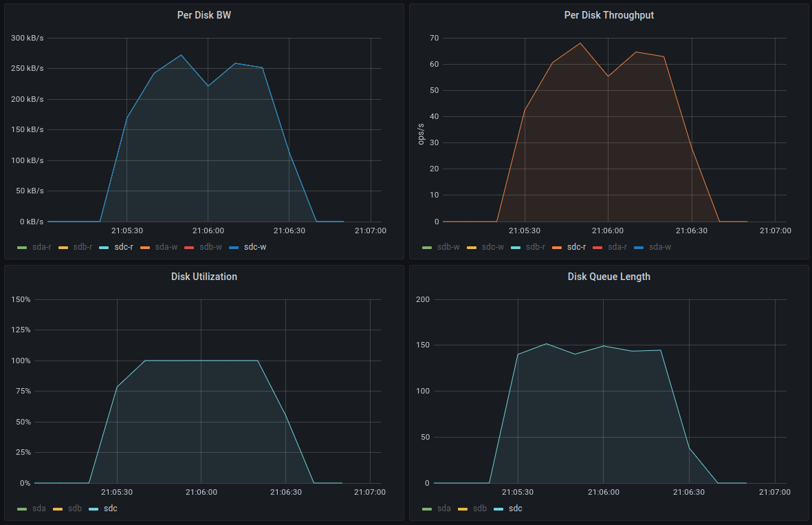Open the Disk Utilization panel title menu
The height and width of the screenshot is (525, 812).
click(x=204, y=277)
